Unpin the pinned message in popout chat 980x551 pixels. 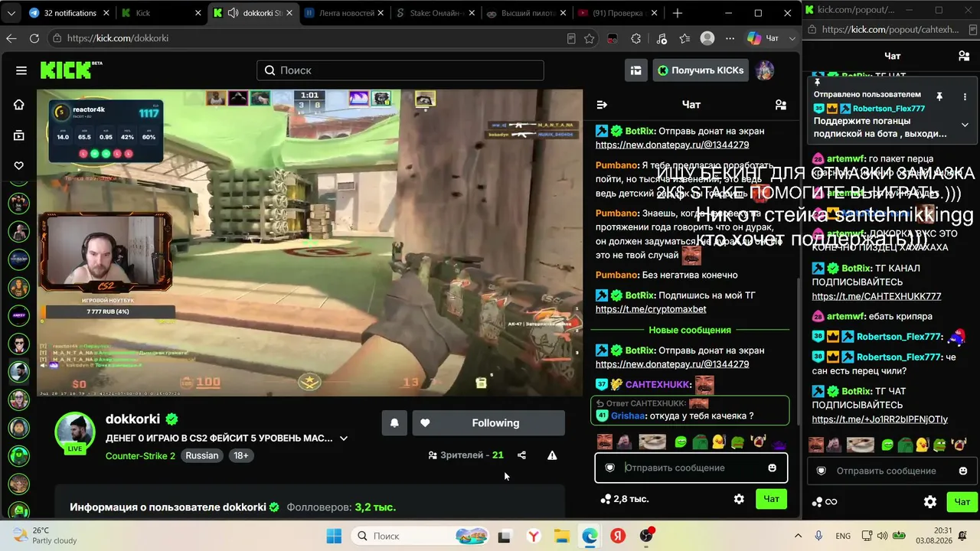coord(939,96)
